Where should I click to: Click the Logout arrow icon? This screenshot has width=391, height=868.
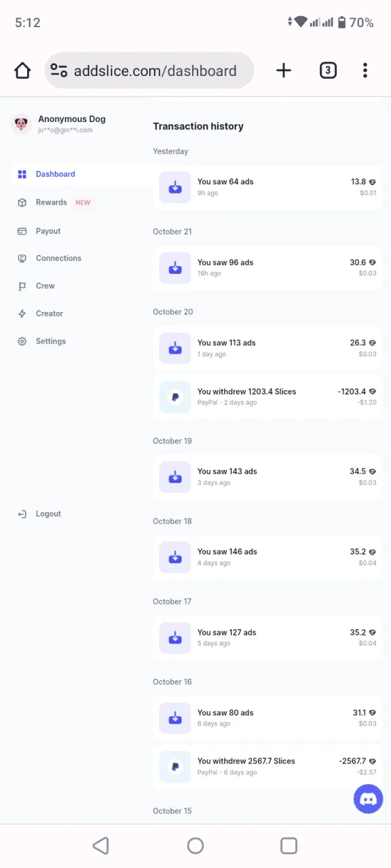coord(22,514)
